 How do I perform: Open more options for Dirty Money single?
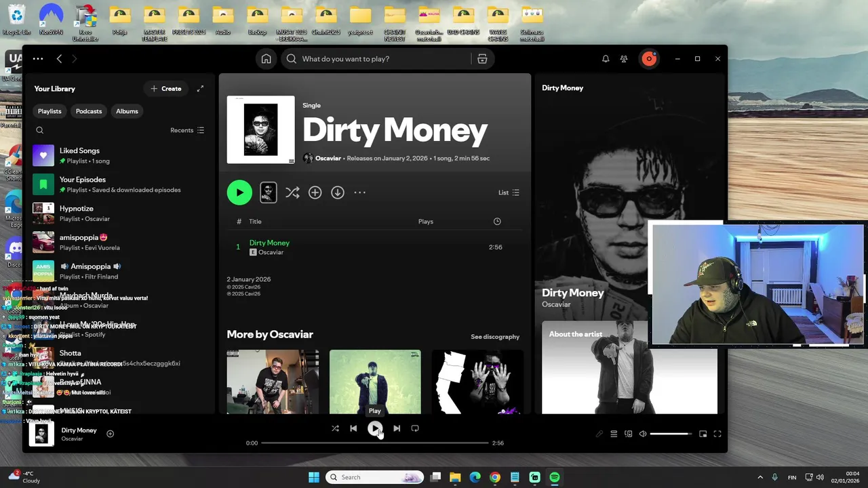[359, 192]
